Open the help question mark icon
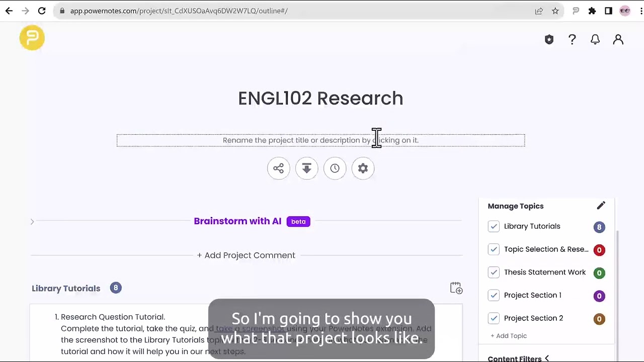 pyautogui.click(x=572, y=40)
